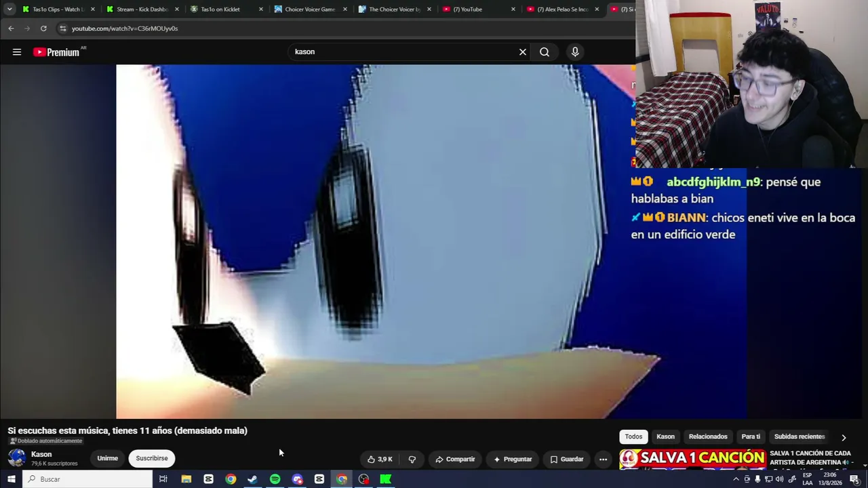868x488 pixels.
Task: Open Spotify from the taskbar
Action: [x=275, y=479]
